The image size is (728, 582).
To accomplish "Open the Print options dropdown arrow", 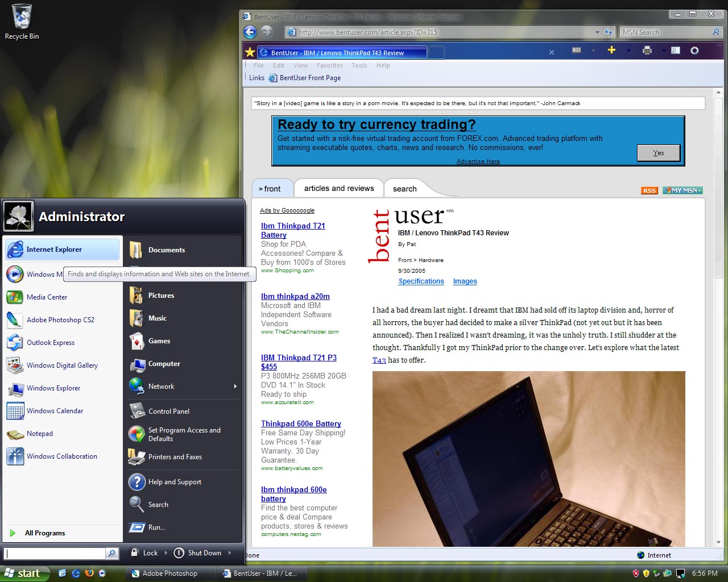I will coord(663,51).
